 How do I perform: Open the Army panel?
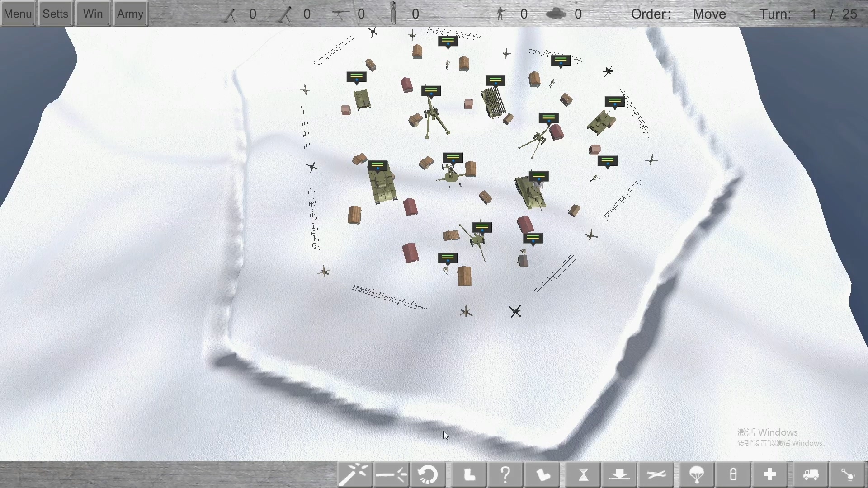point(131,14)
